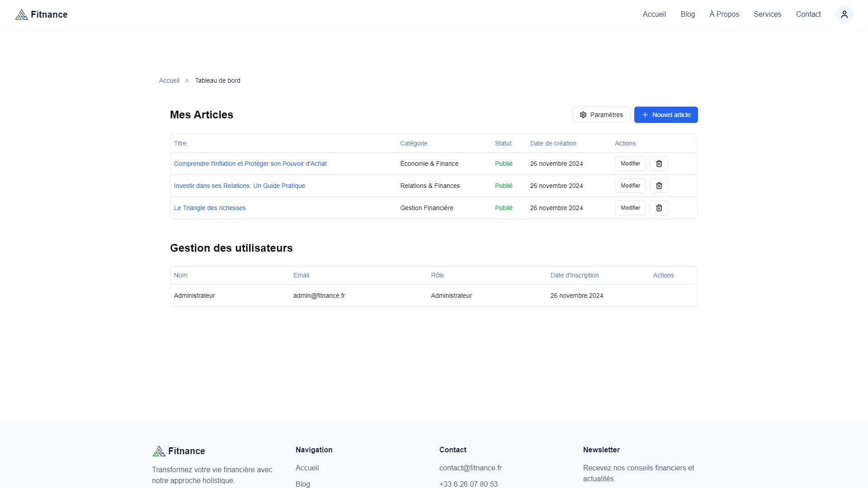The width and height of the screenshot is (868, 488).
Task: Open the À Propos menu item
Action: (724, 14)
